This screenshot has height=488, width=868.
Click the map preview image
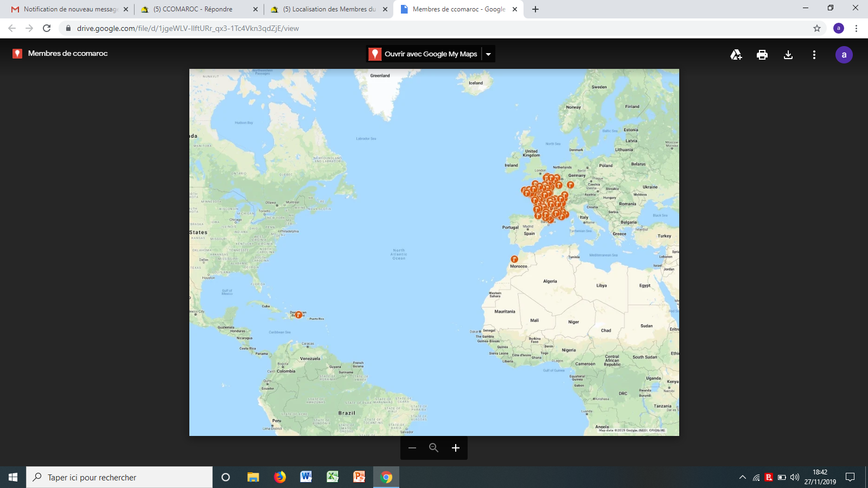(434, 252)
